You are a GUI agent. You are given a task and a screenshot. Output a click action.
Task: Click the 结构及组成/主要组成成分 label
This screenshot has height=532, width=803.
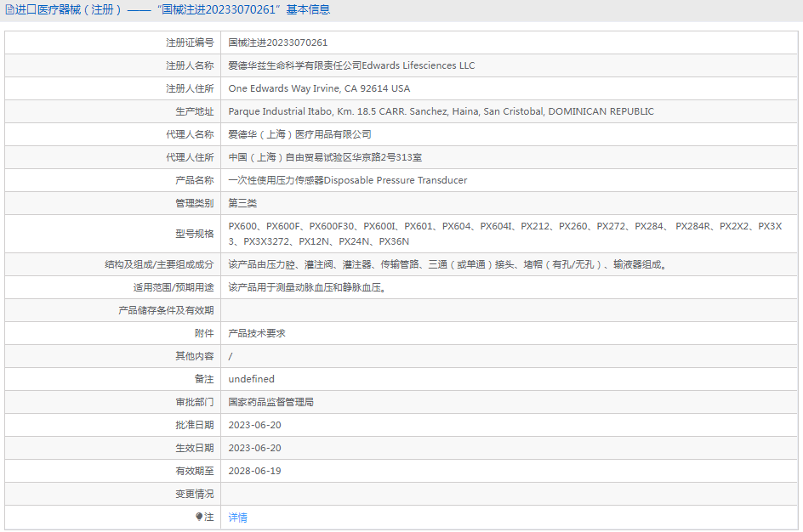click(x=159, y=264)
